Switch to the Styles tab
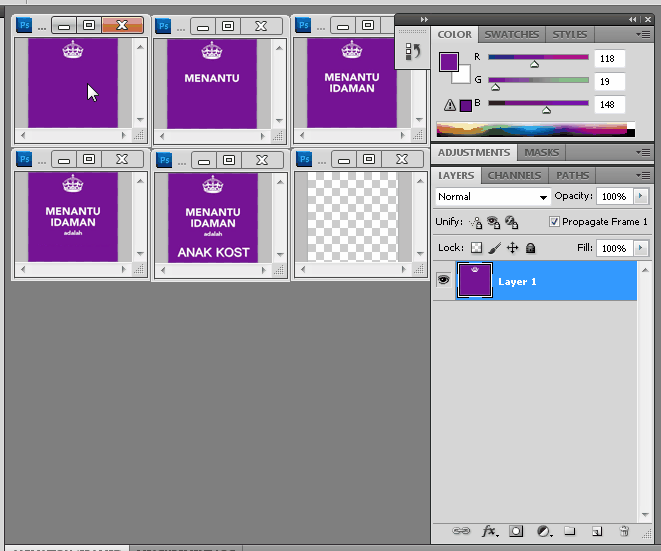The width and height of the screenshot is (661, 551). pos(570,35)
